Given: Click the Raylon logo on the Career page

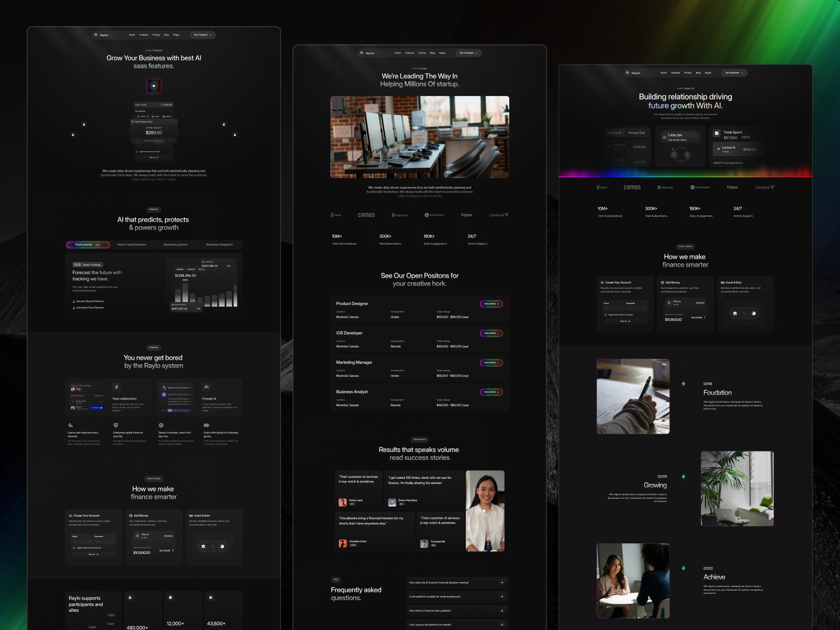Looking at the screenshot, I should click(x=367, y=53).
